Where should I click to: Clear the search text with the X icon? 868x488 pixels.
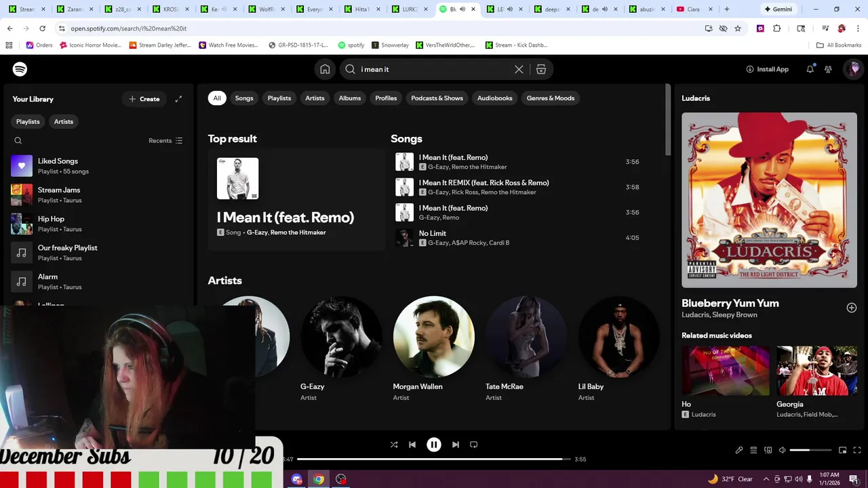click(x=519, y=69)
